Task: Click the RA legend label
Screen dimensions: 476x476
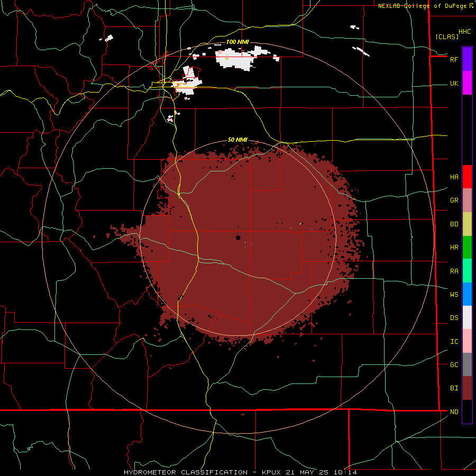Action: pos(454,271)
